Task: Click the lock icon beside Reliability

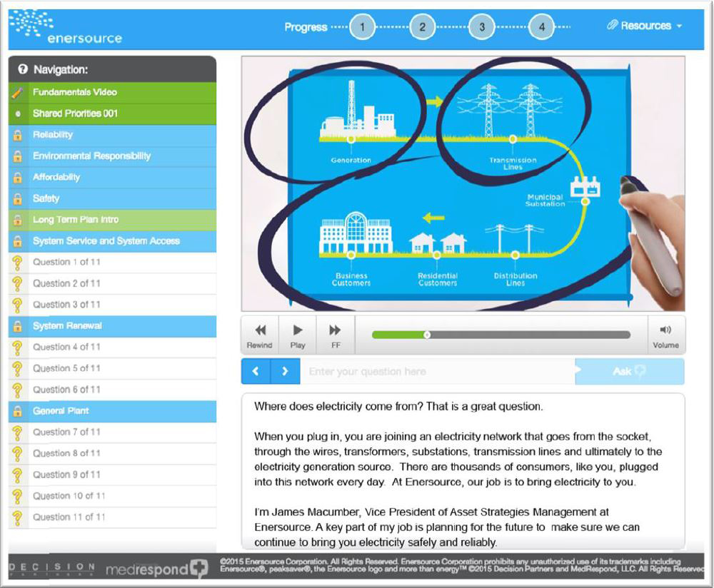Action: 18,135
